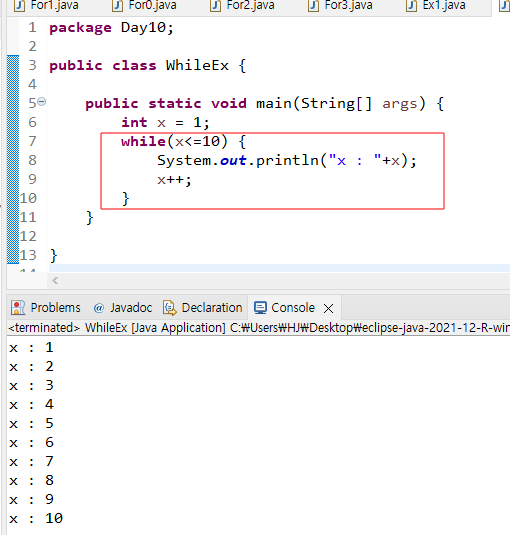Screen dimensions: 510x535
Task: Switch to the For1.java editor tab
Action: click(46, 5)
